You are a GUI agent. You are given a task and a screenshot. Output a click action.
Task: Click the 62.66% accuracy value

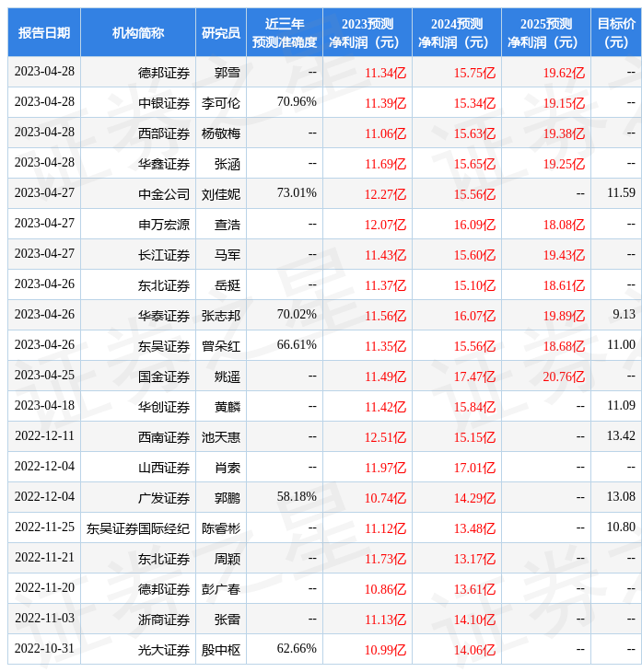point(297,648)
